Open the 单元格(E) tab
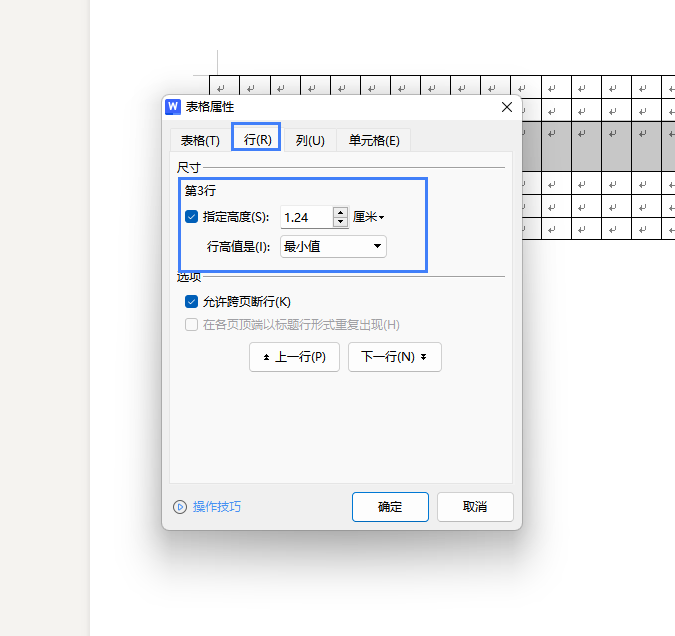 coord(374,140)
